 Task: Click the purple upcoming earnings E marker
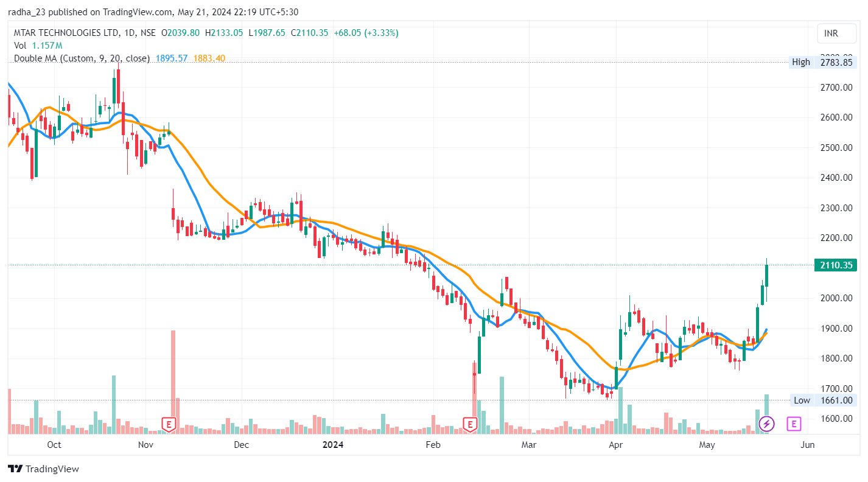[x=793, y=424]
